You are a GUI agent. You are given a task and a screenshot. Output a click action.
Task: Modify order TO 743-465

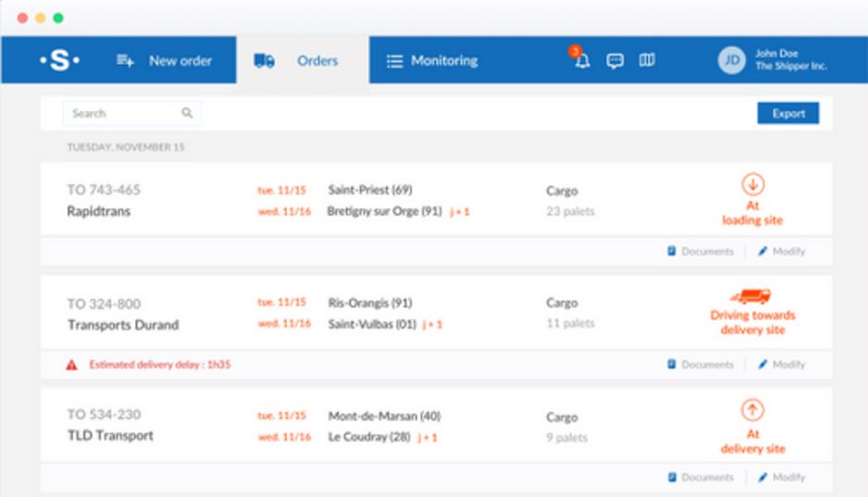point(781,251)
